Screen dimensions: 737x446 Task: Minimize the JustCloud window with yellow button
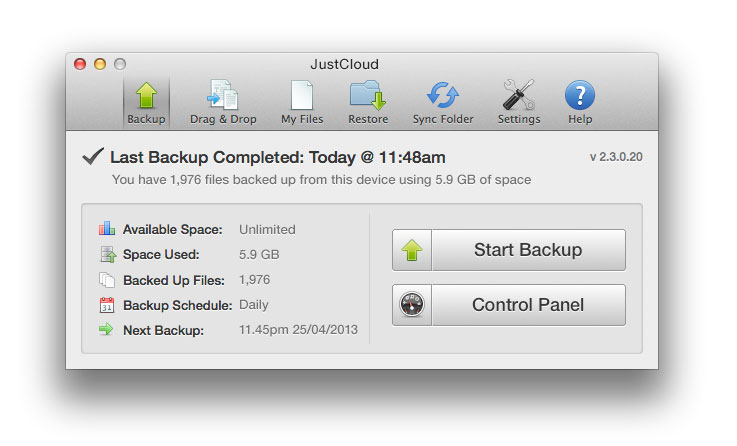point(100,64)
